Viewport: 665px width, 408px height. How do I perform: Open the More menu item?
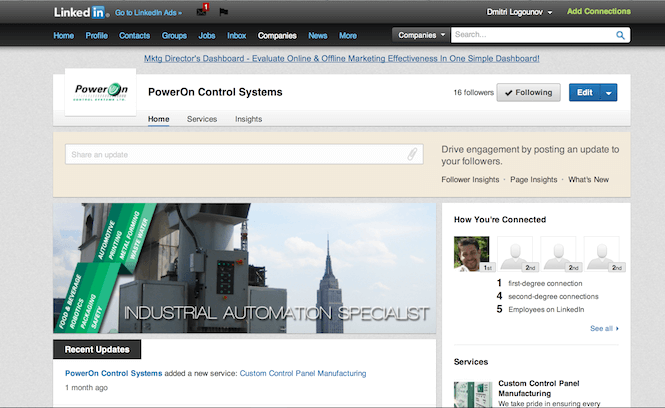(348, 36)
